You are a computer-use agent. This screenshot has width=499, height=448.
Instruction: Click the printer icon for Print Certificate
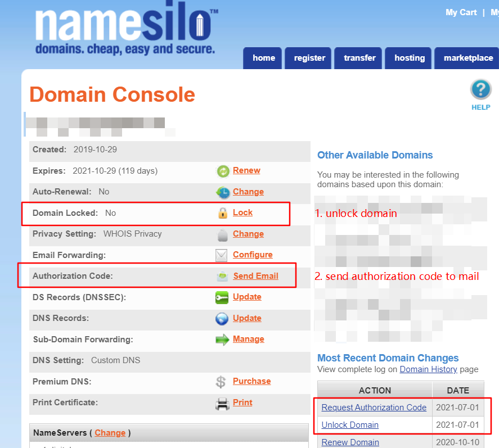tap(222, 403)
